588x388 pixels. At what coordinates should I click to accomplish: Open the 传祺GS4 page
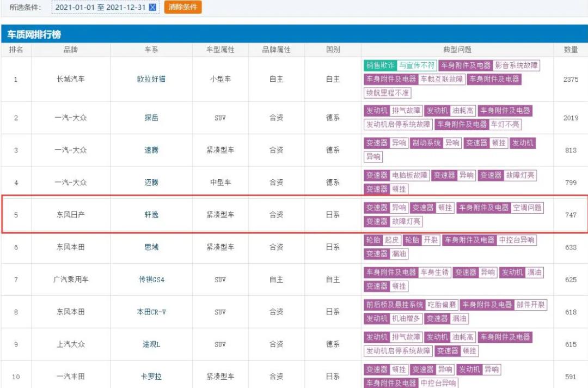coord(151,279)
